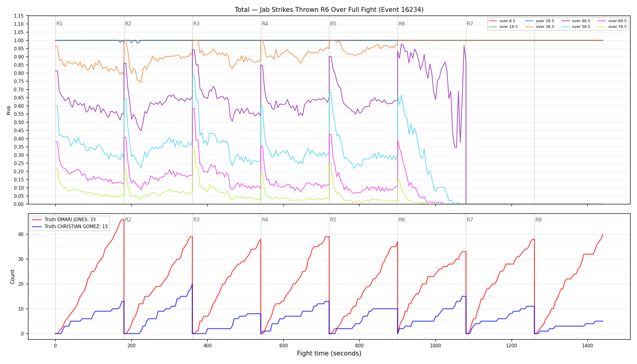
Task: Click the 1.15 tick on the Prob axis
Action: (x=19, y=16)
